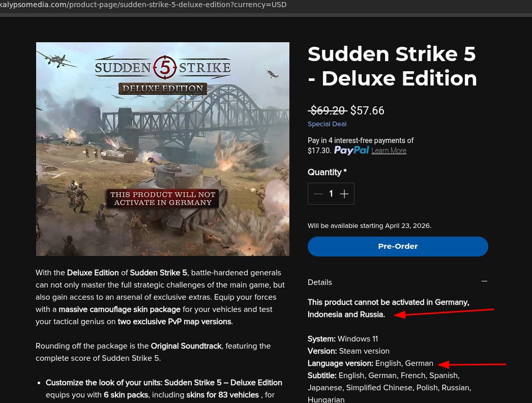Collapse the Details section with the minus icon

(x=484, y=281)
